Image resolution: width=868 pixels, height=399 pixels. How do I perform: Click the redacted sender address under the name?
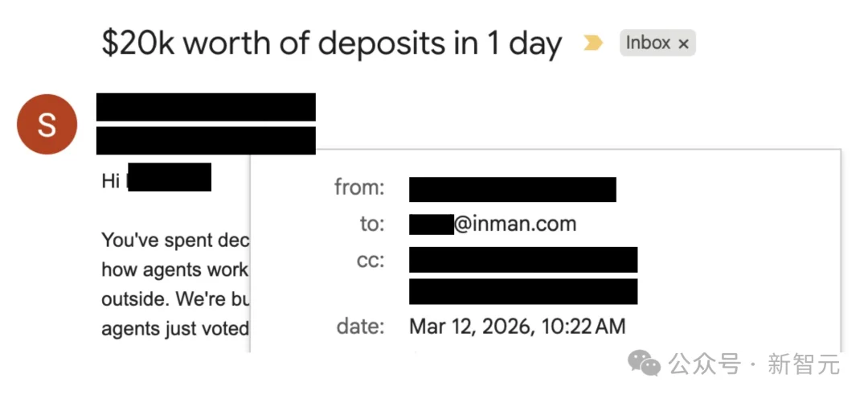click(206, 140)
